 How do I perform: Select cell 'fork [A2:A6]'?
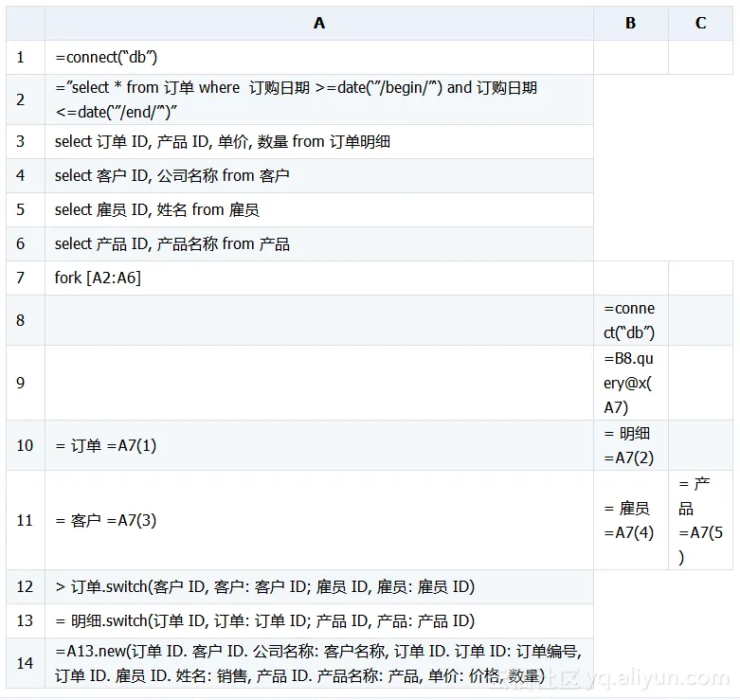319,278
